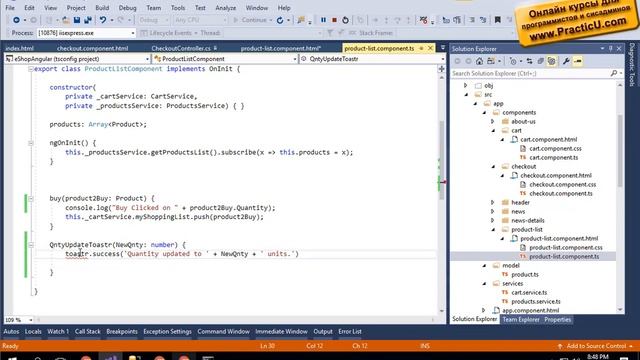This screenshot has width=640, height=360.
Task: Click the editor vertical scrollbar thumb
Action: coord(441,160)
